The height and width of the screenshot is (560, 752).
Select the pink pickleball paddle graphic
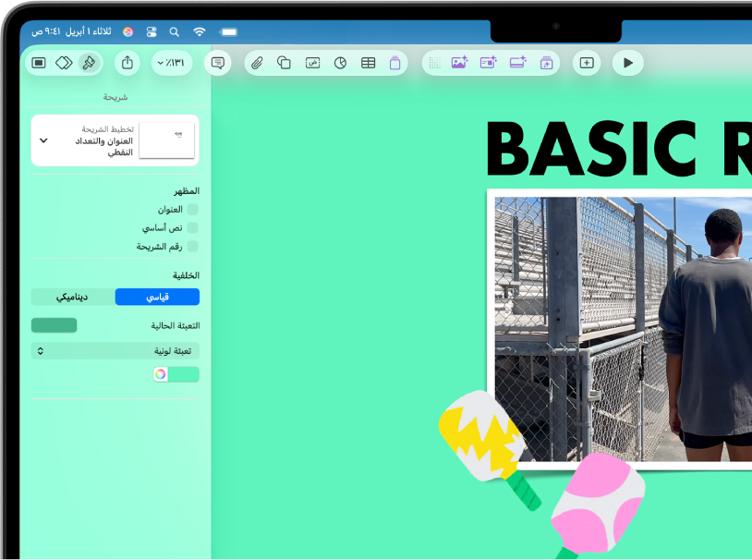[x=598, y=505]
